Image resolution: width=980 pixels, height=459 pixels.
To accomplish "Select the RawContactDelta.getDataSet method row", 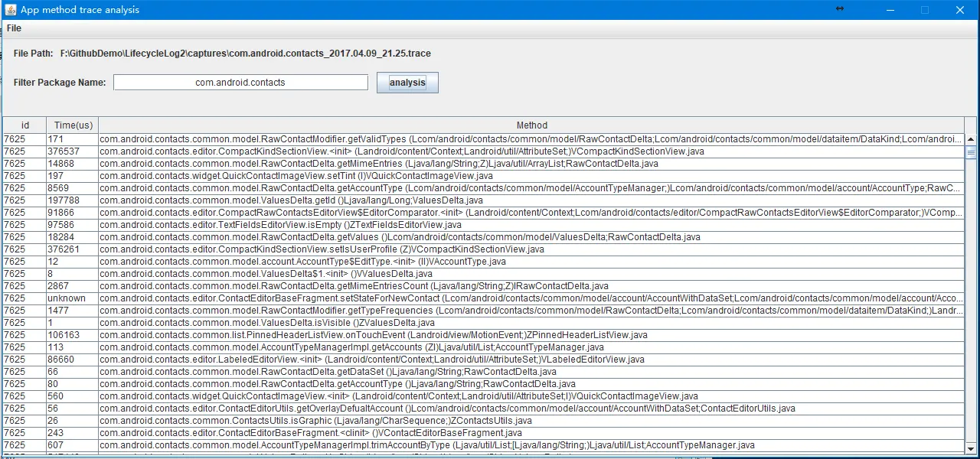I will pos(531,372).
